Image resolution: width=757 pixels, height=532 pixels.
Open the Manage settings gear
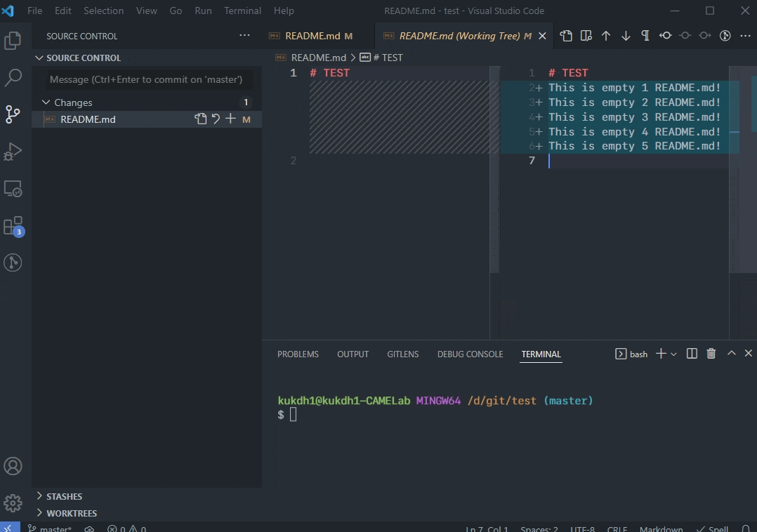point(13,503)
